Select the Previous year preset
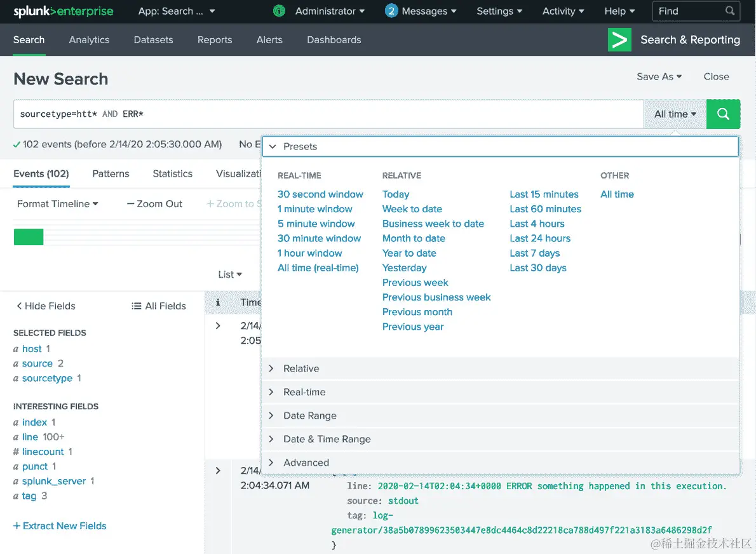 pyautogui.click(x=413, y=327)
